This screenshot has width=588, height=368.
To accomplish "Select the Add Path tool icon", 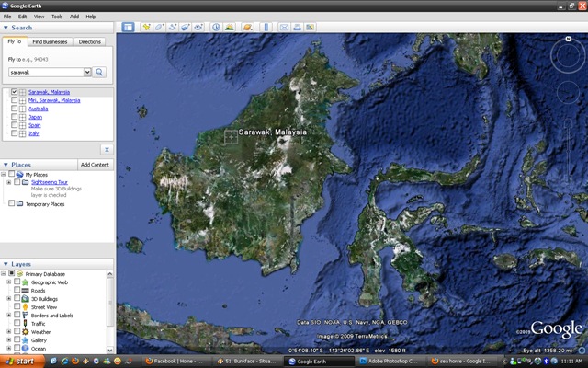I will 173,27.
